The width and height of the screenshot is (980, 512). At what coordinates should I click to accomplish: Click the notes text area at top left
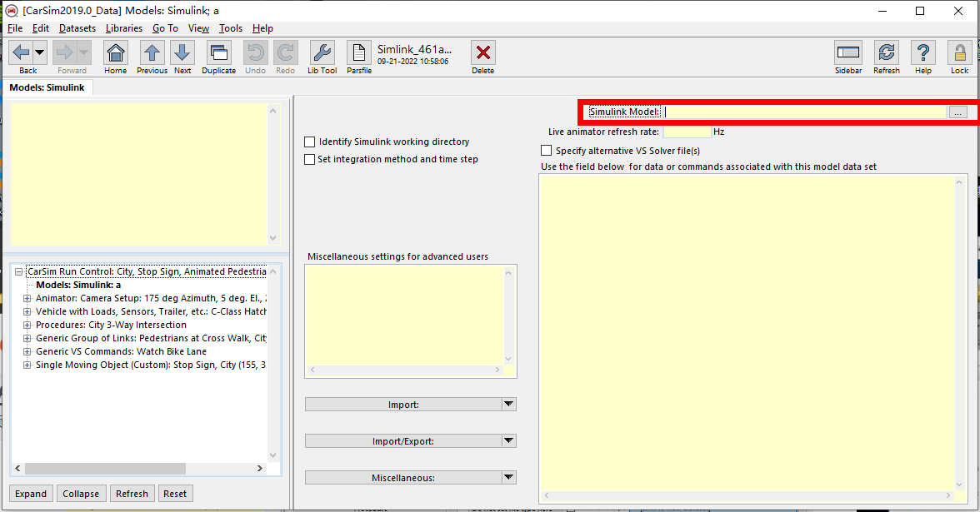point(139,175)
